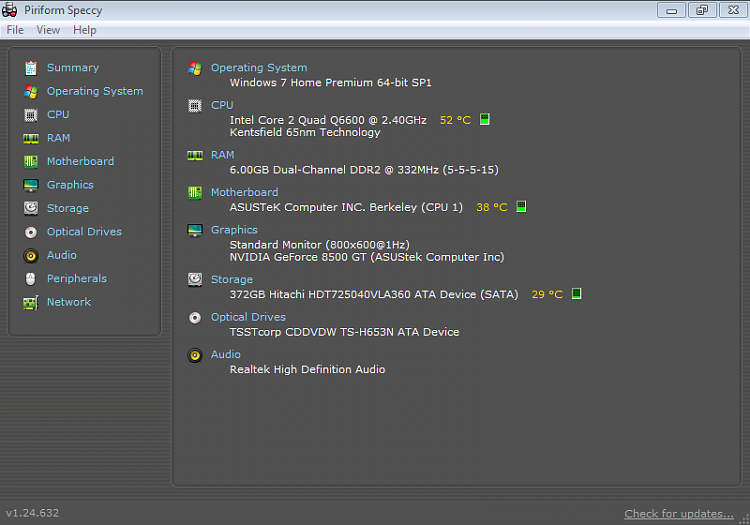The height and width of the screenshot is (525, 750).
Task: Click the 6.00GB Dual-Channel DDR2 text
Action: [364, 170]
